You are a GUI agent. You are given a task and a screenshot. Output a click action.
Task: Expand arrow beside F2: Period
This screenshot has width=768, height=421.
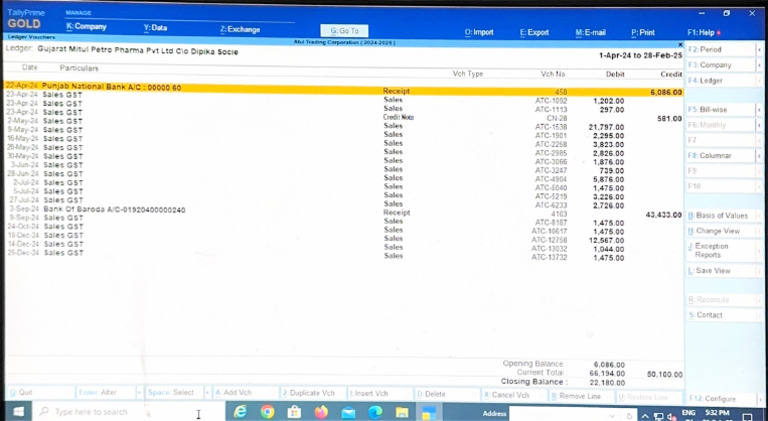[758, 49]
